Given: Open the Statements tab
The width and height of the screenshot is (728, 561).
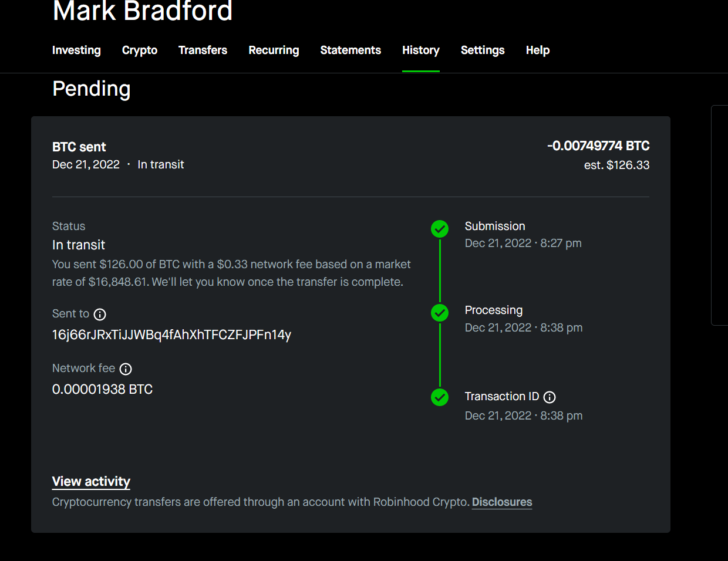Looking at the screenshot, I should point(350,50).
